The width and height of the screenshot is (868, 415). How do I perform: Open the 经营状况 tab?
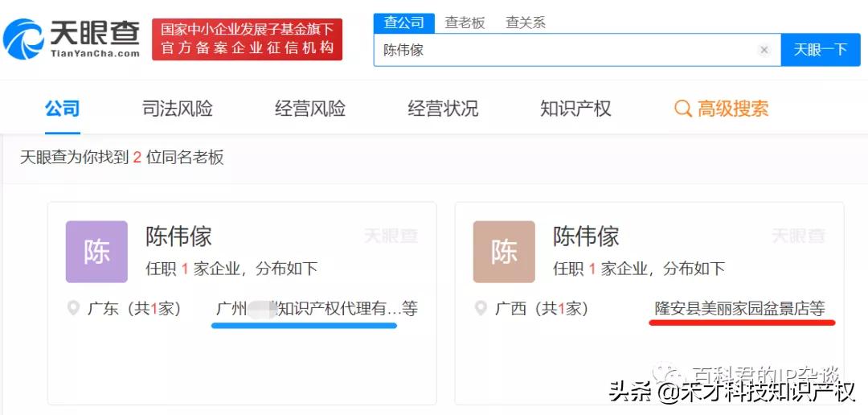(x=443, y=108)
